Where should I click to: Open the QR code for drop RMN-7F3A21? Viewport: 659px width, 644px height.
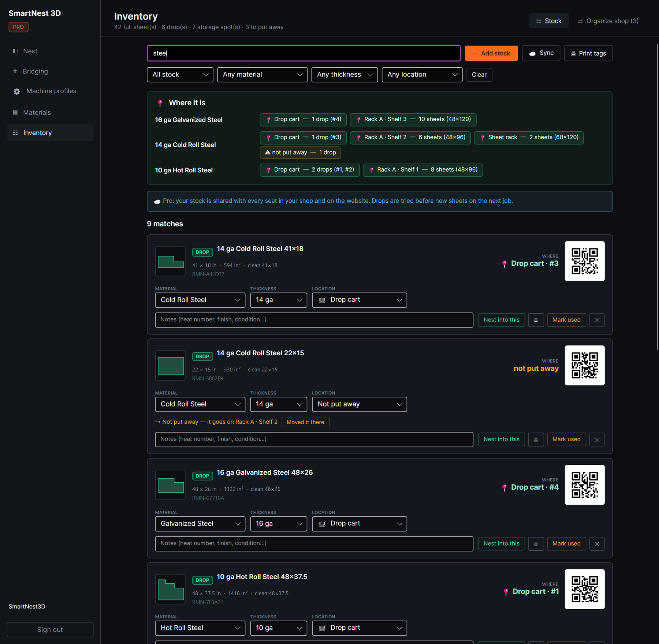pyautogui.click(x=585, y=589)
